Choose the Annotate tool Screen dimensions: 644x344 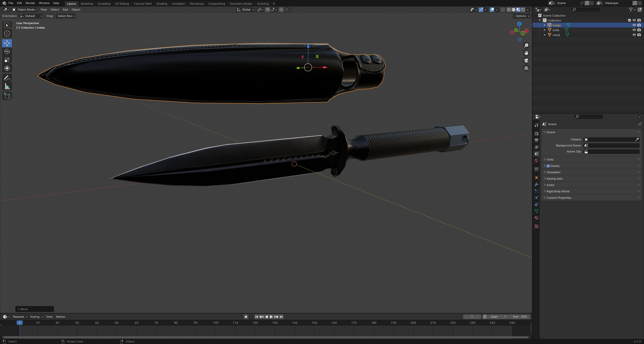(7, 78)
